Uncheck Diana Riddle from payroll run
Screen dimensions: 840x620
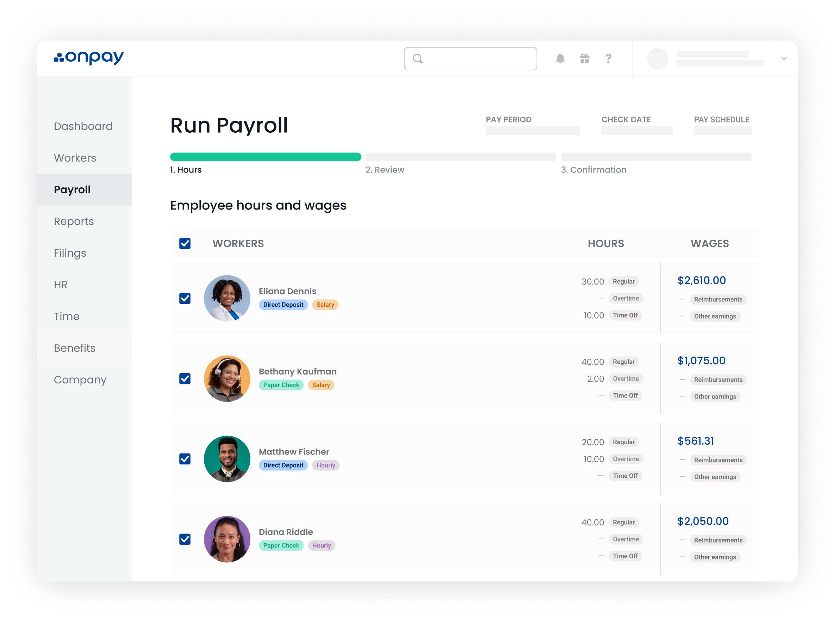pyautogui.click(x=185, y=539)
